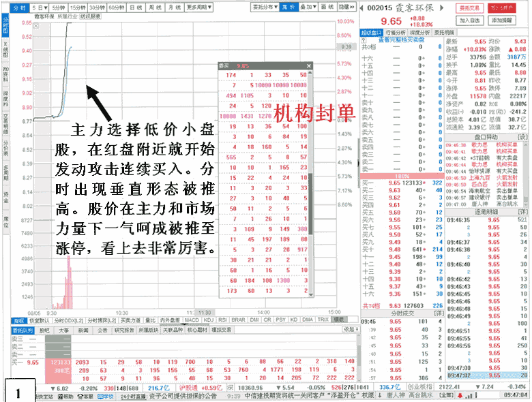Screen dimensions: 532x402
Task: Switch to the 日线 period
Action: tap(136, 7)
